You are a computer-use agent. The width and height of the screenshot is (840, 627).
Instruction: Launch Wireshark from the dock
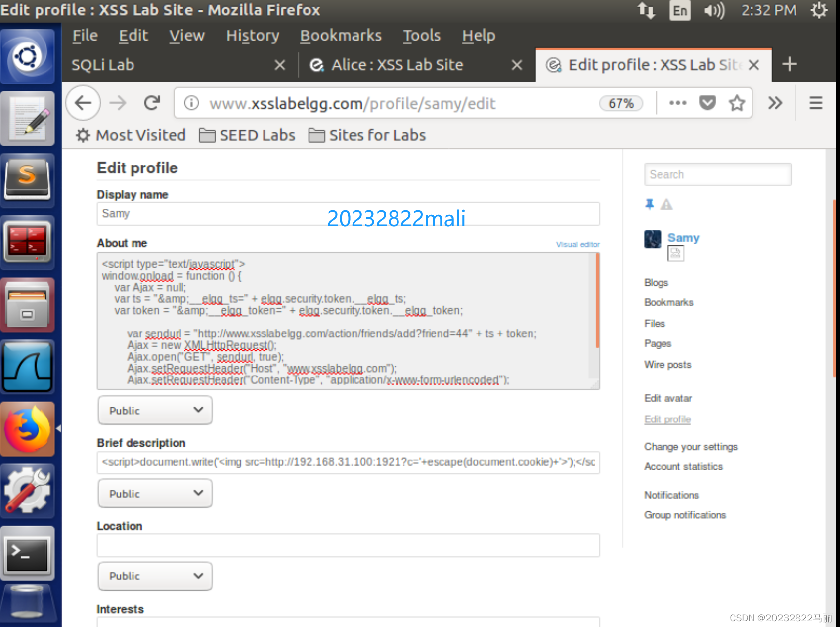(x=28, y=367)
